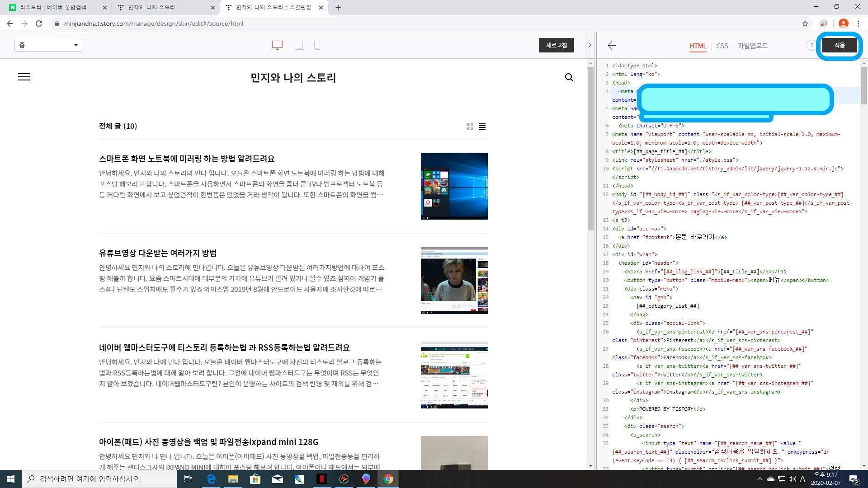
Task: Collapse the preview panel with chevron arrow
Action: pos(590,45)
